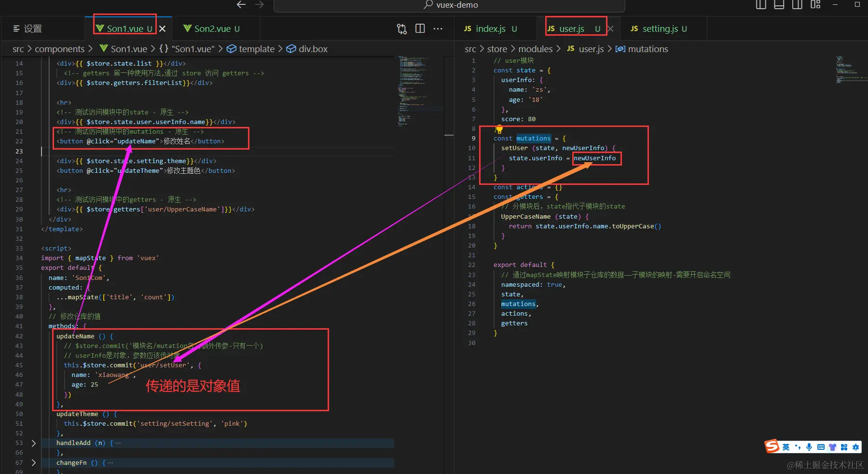Image resolution: width=868 pixels, height=474 pixels.
Task: Click import mapState from 'vuex' line
Action: [x=100, y=258]
